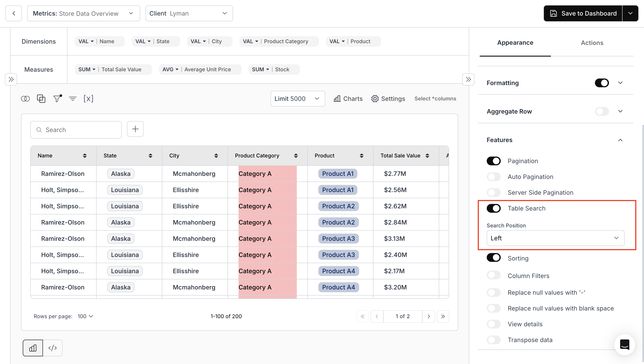
Task: Click the overlapping squares icon
Action: (x=41, y=99)
